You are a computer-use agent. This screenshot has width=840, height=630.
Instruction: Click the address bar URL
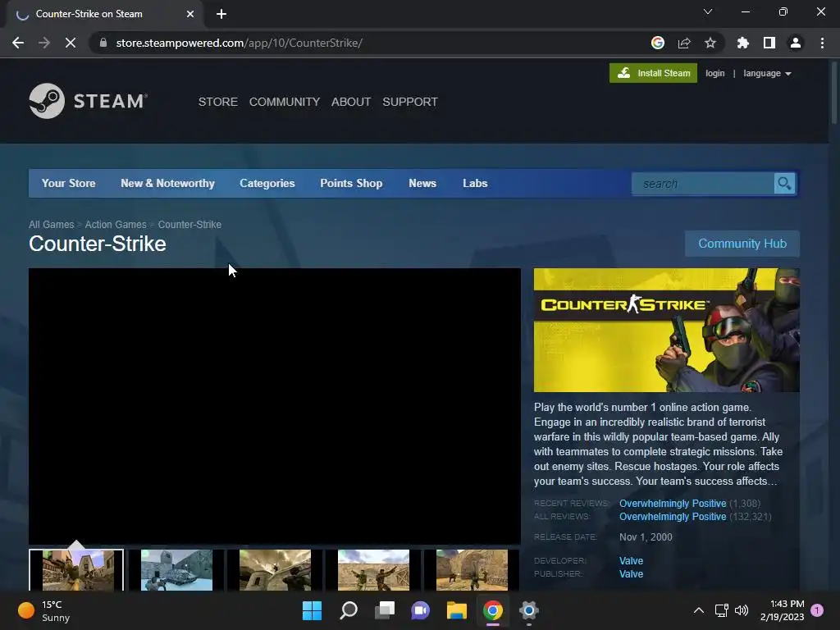pos(239,43)
